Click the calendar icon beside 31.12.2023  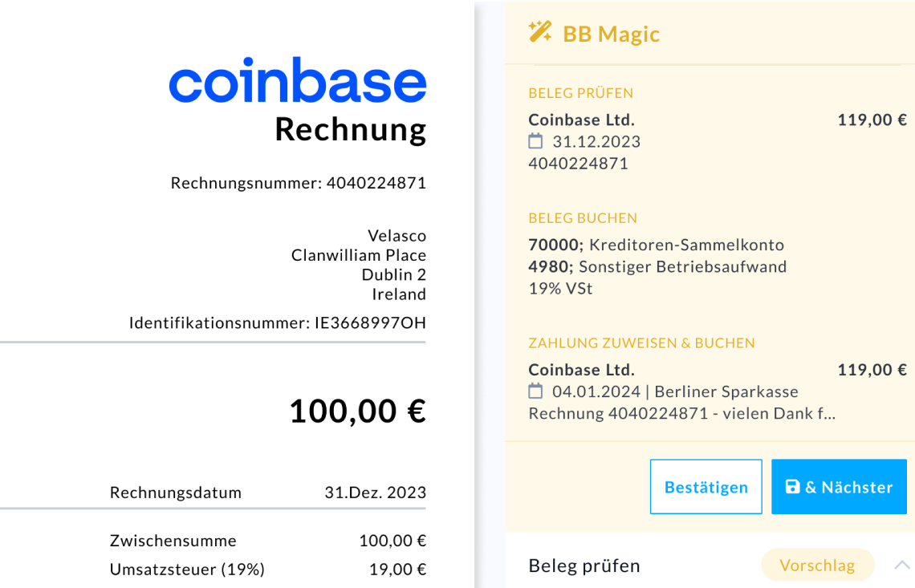pyautogui.click(x=535, y=142)
